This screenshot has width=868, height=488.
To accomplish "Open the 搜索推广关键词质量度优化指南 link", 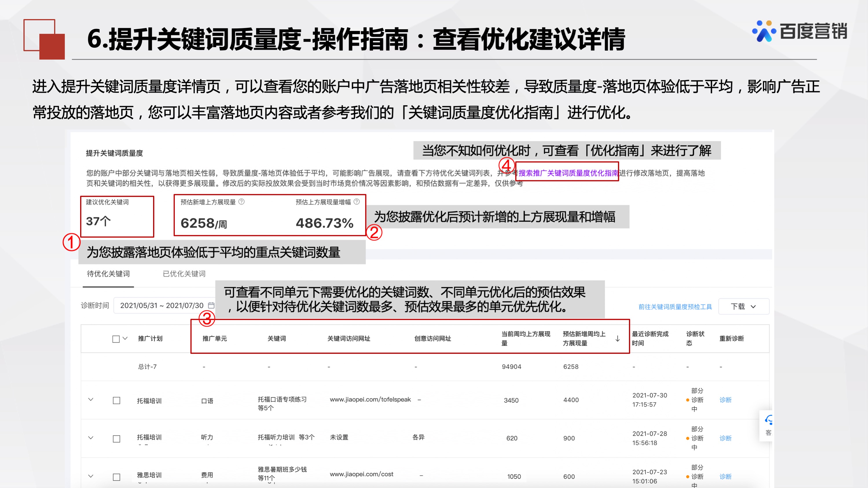I will [x=568, y=174].
